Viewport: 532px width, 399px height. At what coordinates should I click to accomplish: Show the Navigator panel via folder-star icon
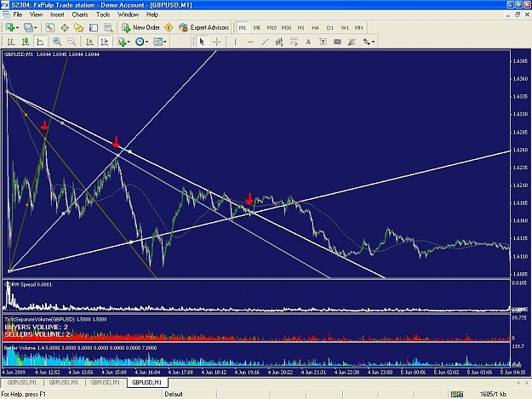pyautogui.click(x=78, y=28)
